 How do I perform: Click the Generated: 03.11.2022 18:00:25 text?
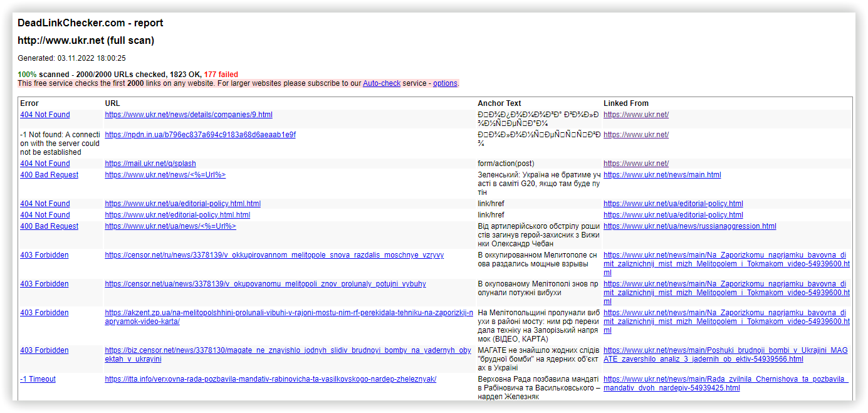(x=71, y=58)
